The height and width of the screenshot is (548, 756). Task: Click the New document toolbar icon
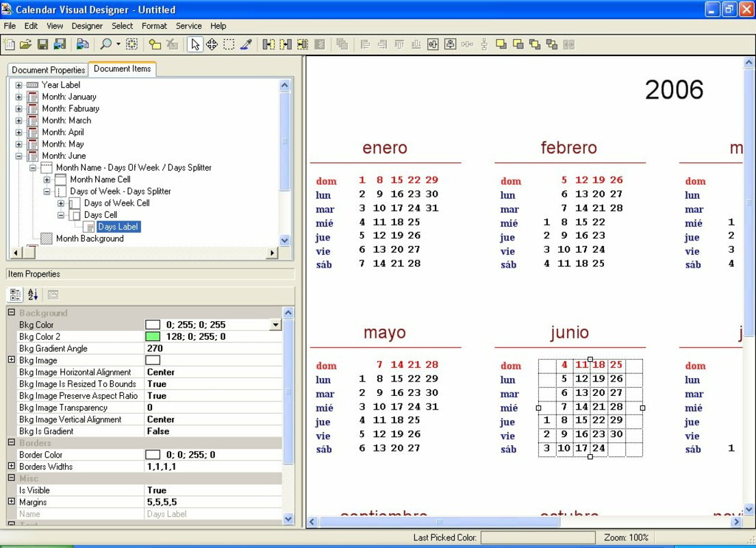[x=9, y=45]
